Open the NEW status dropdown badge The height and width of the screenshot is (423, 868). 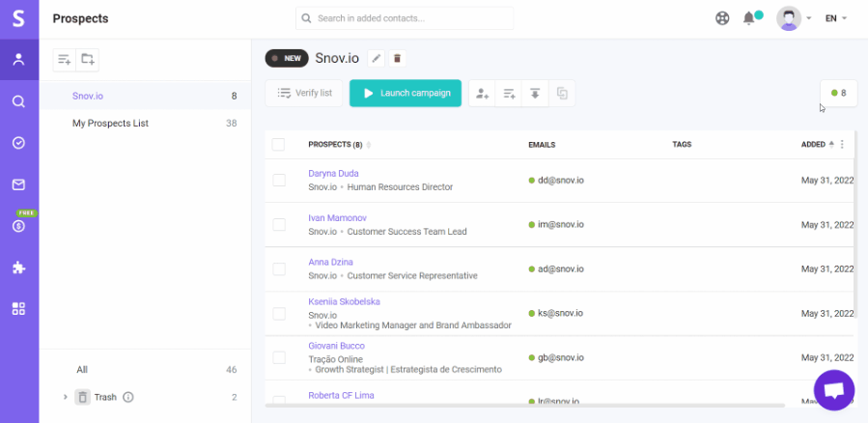(x=287, y=58)
